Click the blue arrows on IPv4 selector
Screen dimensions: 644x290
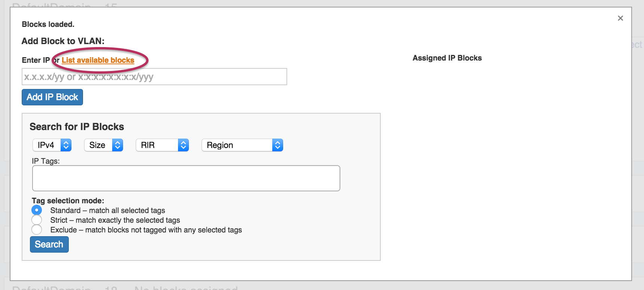66,145
